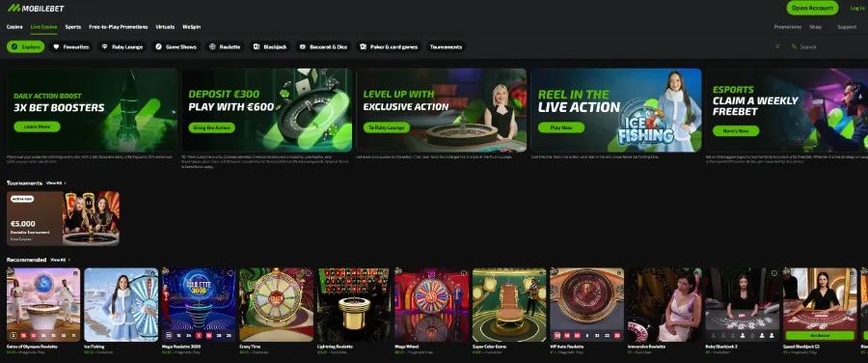Open the Ice Fishing game thumbnail
This screenshot has width=868, height=363.
[x=122, y=305]
